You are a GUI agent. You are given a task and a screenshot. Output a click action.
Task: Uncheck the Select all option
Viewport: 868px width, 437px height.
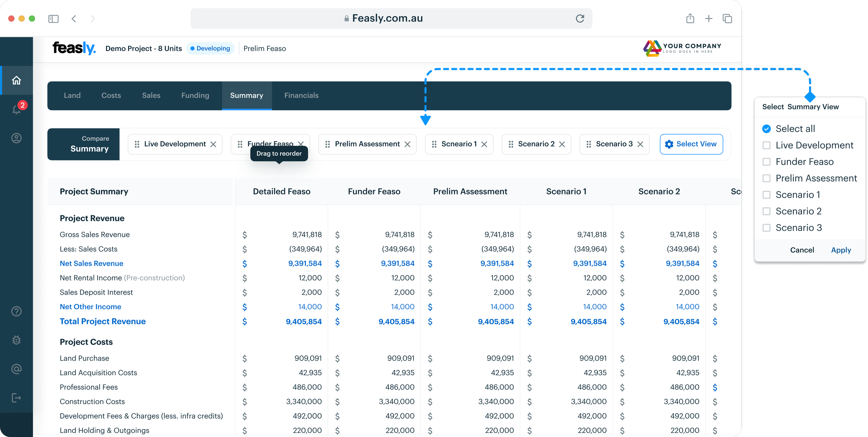click(766, 129)
